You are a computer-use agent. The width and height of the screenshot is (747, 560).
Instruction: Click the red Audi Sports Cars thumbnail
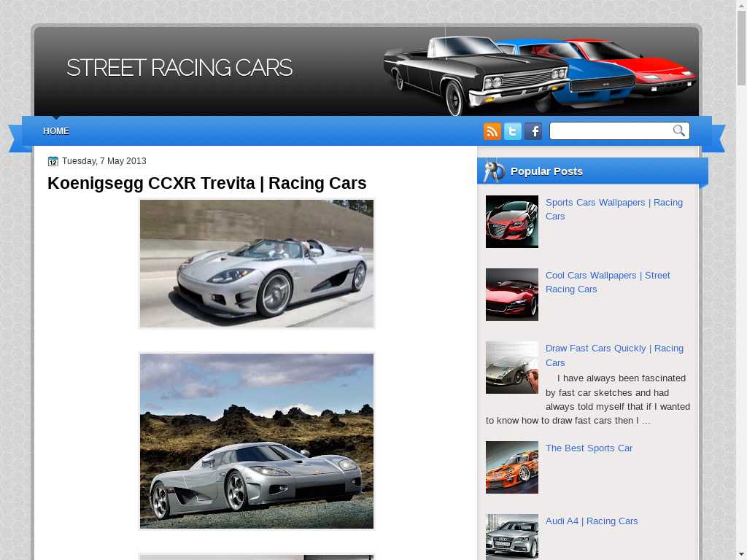[x=512, y=222]
